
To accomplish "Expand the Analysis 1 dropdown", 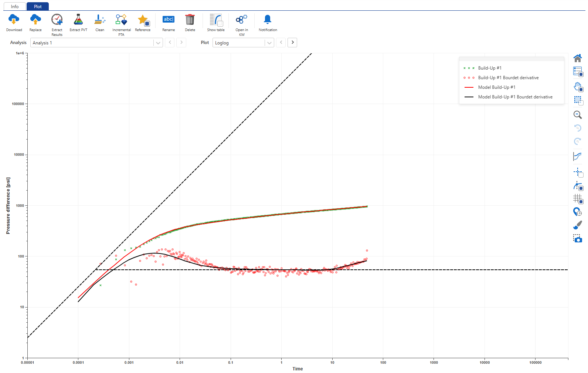I will coord(158,43).
